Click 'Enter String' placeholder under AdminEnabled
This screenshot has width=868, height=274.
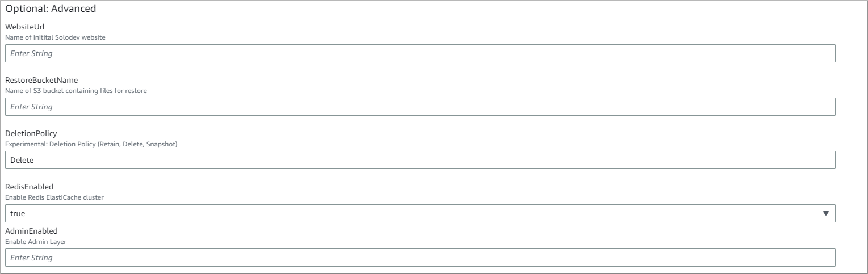(31, 258)
